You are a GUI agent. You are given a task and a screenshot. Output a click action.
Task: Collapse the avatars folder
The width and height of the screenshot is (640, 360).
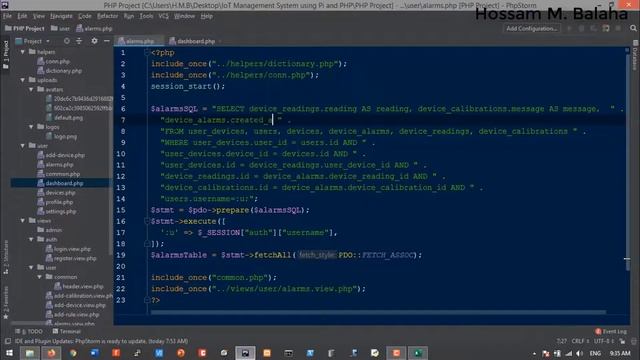point(31,89)
